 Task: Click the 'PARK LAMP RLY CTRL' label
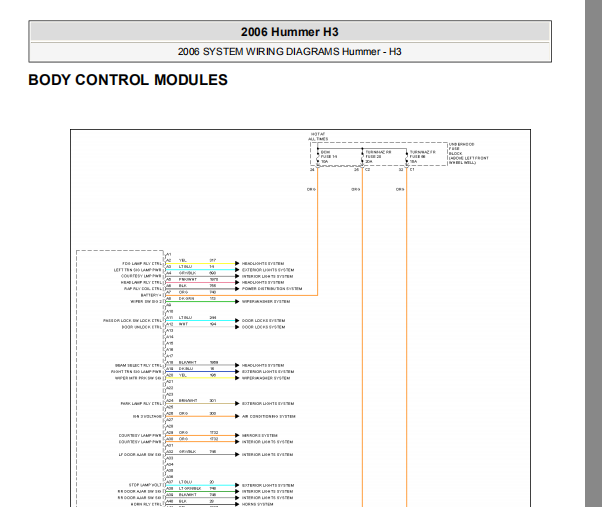tap(141, 403)
